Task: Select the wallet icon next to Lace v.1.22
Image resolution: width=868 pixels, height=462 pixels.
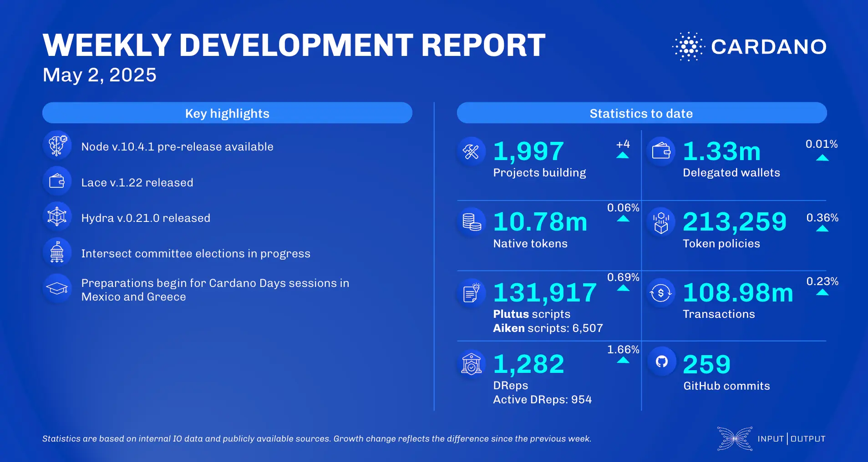Action: (x=57, y=181)
